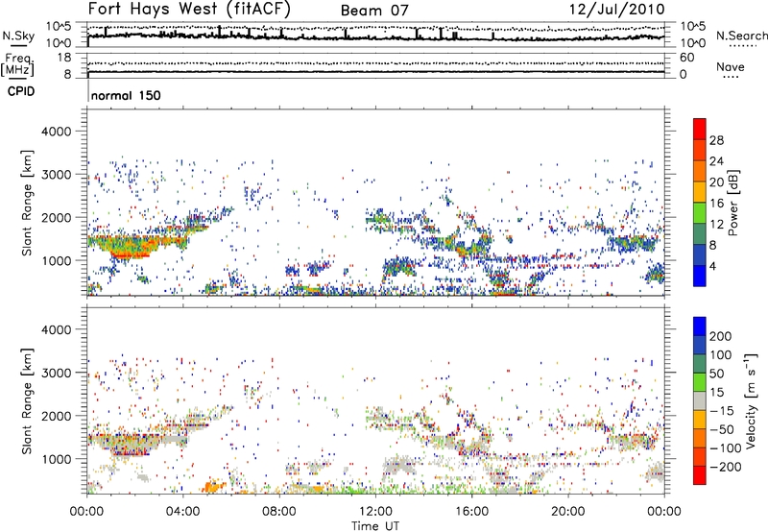Click the velocity panel 'Slant Range [km]' label
The image size is (768, 532).
[x=27, y=401]
